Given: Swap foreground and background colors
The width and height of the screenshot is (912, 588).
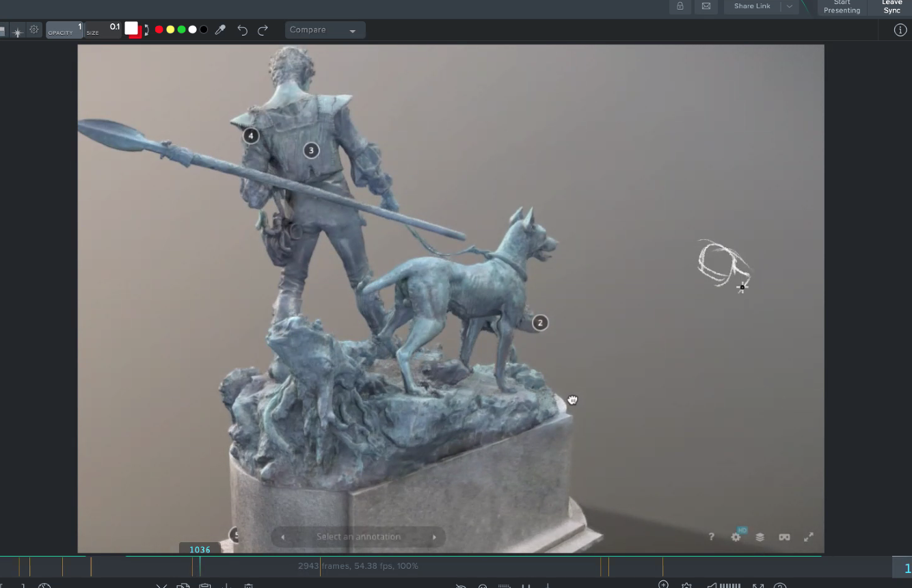Looking at the screenshot, I should coord(146,30).
